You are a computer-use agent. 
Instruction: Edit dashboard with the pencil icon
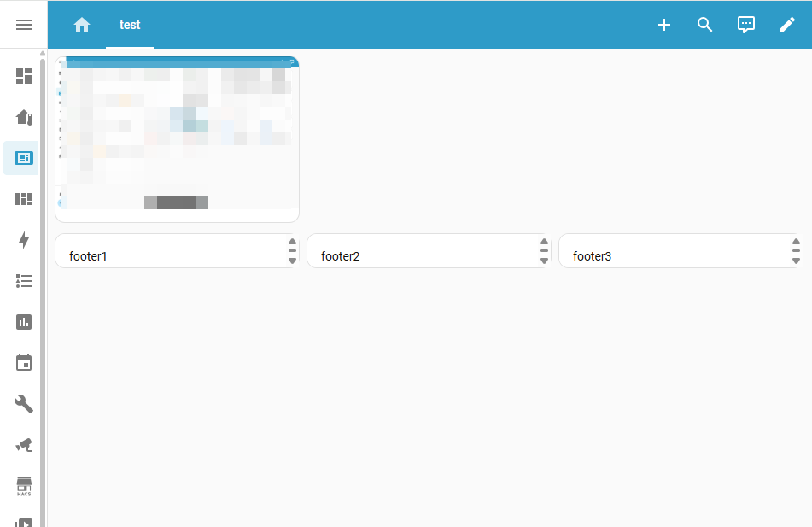[x=787, y=25]
